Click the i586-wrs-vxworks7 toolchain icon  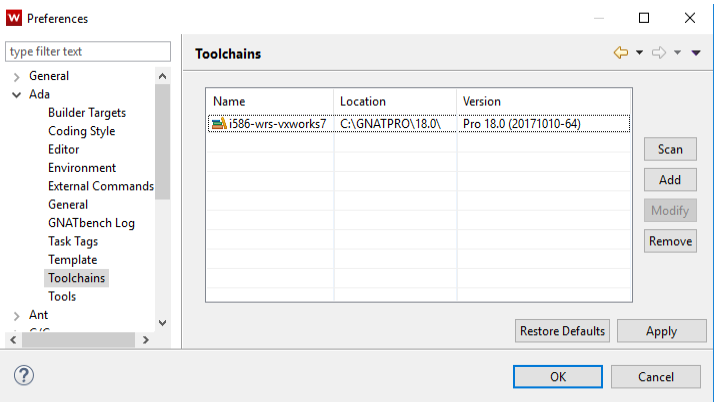point(219,124)
